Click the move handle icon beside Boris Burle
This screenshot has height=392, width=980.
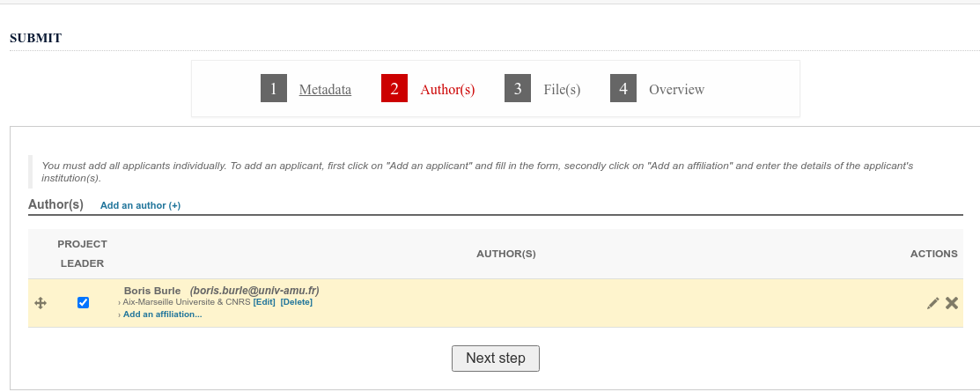[x=41, y=303]
